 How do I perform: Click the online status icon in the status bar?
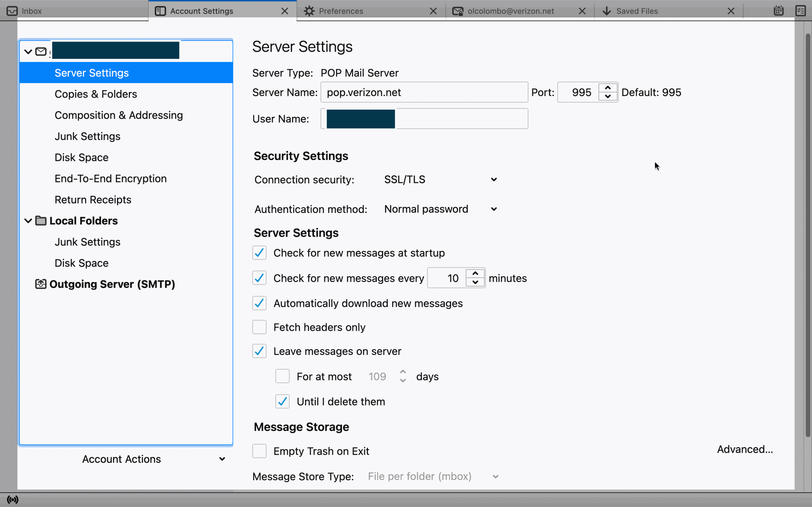coord(13,500)
